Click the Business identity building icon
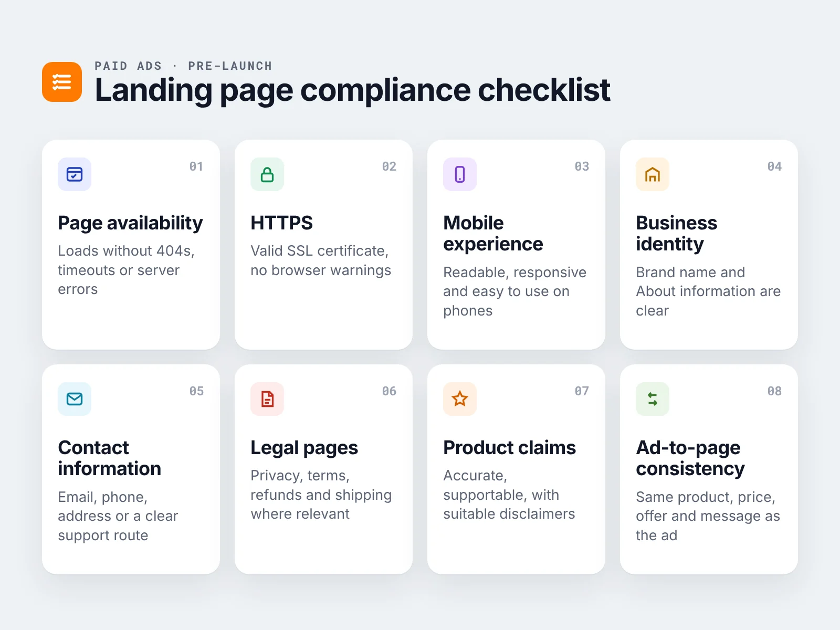This screenshot has width=840, height=630. tap(653, 174)
